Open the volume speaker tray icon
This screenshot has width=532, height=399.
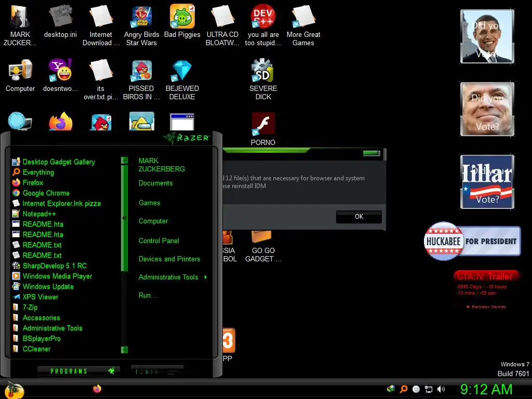click(x=441, y=389)
